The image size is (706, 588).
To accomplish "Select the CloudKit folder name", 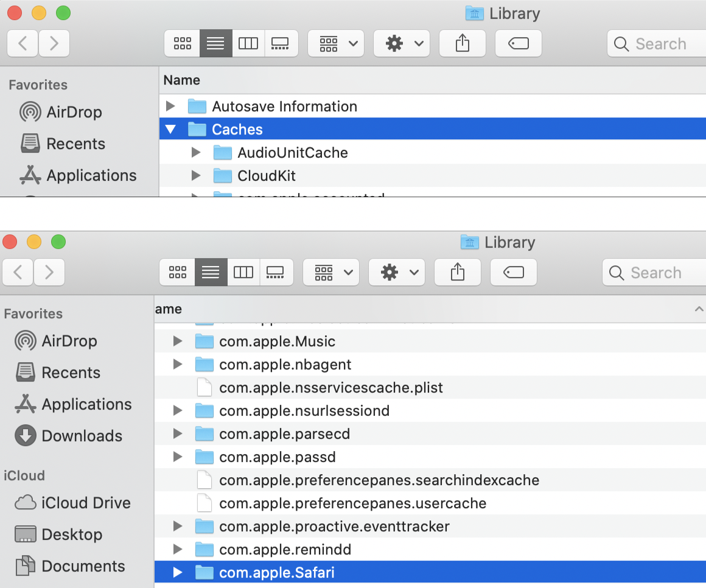I will [267, 175].
